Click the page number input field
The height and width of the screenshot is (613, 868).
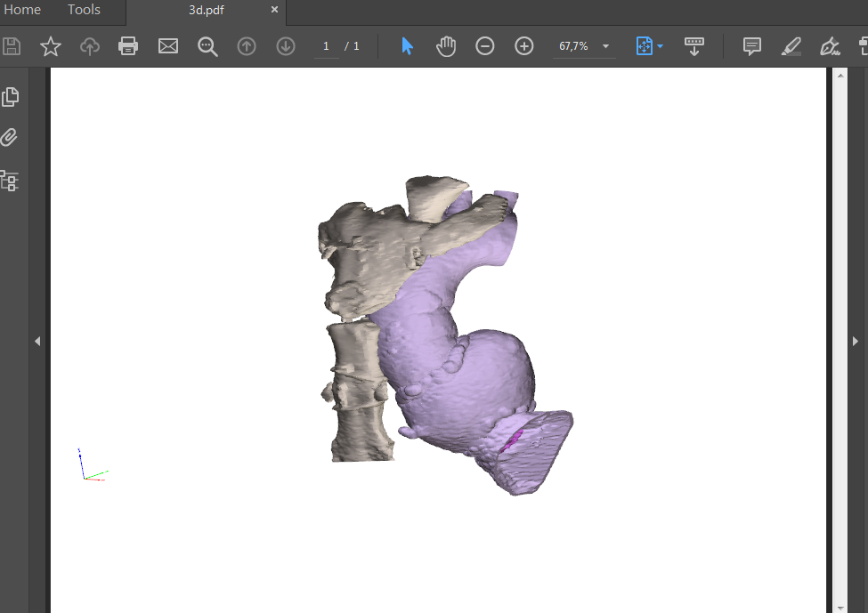[326, 46]
